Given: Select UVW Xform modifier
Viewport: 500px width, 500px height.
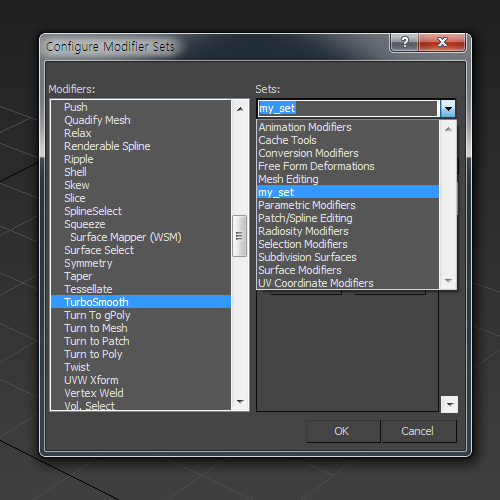Looking at the screenshot, I should point(141,380).
